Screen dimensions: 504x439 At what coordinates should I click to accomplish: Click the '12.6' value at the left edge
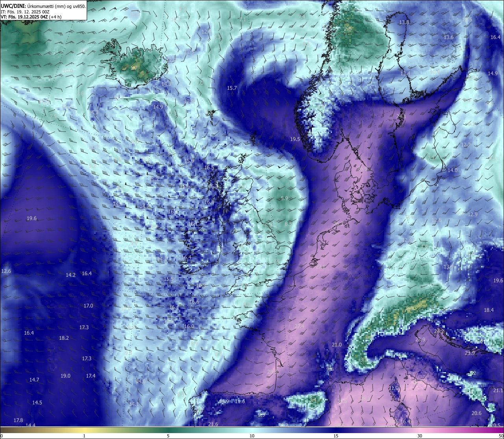coord(6,271)
